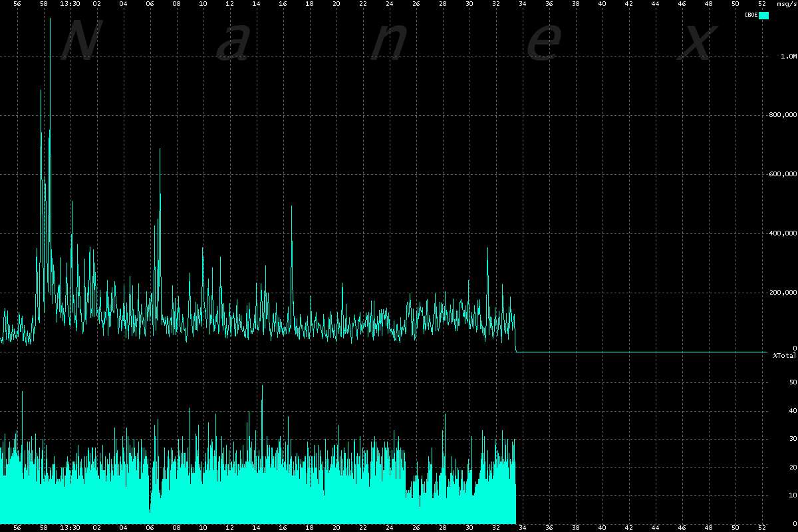
Task: Select the 52 label on the bottom time axis
Action: click(762, 528)
